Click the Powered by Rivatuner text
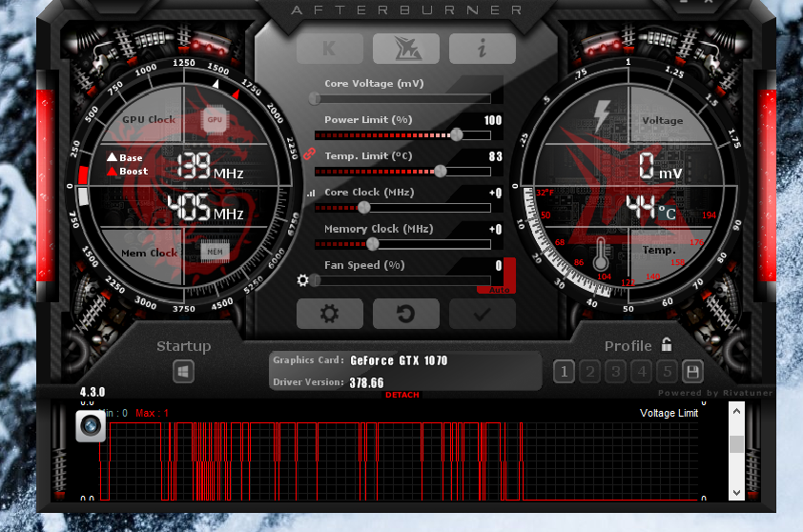Viewport: 803px width, 532px height. pos(715,393)
